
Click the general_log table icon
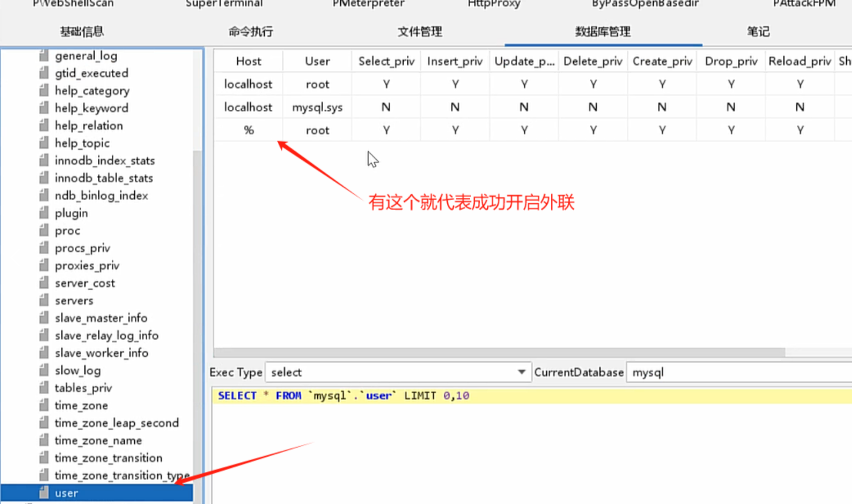44,56
